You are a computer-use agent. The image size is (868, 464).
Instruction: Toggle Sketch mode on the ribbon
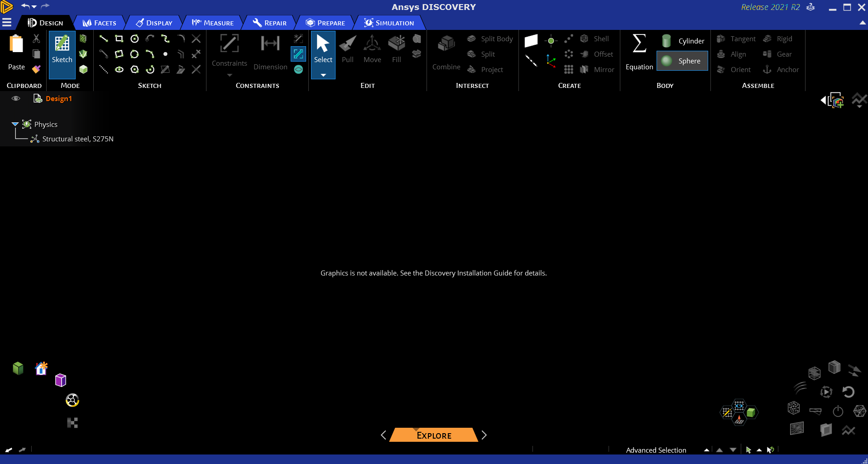62,54
